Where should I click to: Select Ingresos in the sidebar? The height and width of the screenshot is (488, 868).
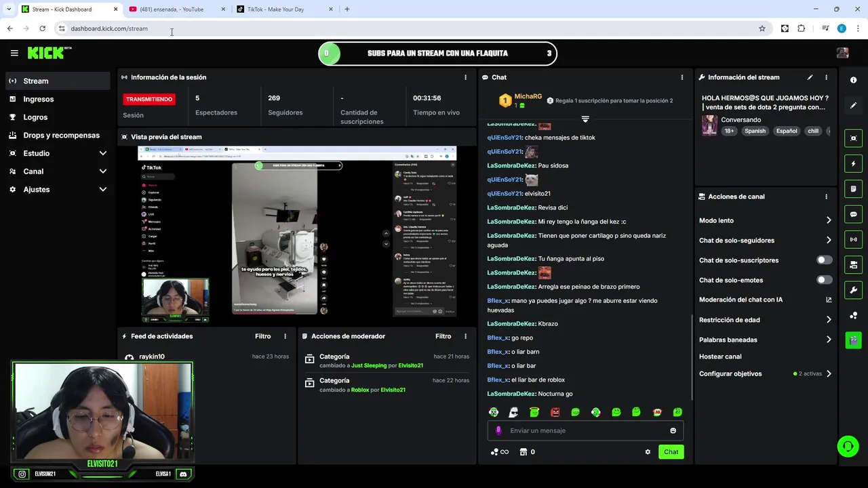pyautogui.click(x=58, y=99)
